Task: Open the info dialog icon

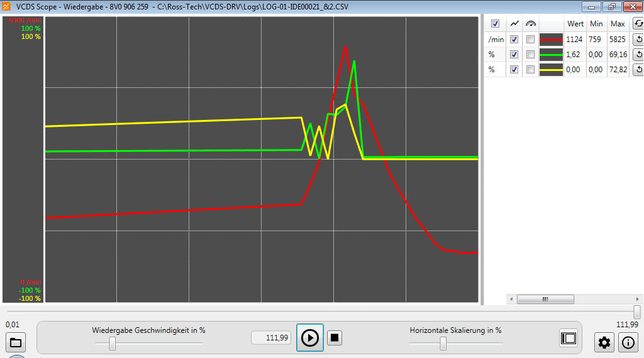Action: click(628, 343)
